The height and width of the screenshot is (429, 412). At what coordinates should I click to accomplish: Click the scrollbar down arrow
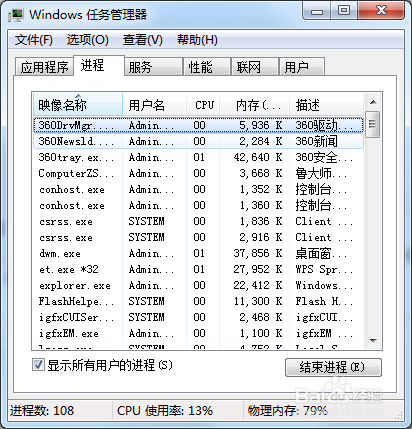pos(373,341)
